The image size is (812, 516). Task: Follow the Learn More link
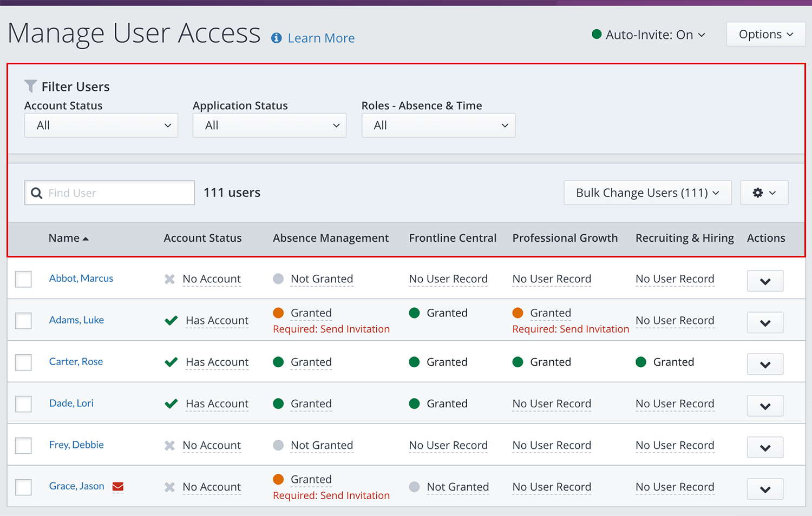tap(321, 38)
